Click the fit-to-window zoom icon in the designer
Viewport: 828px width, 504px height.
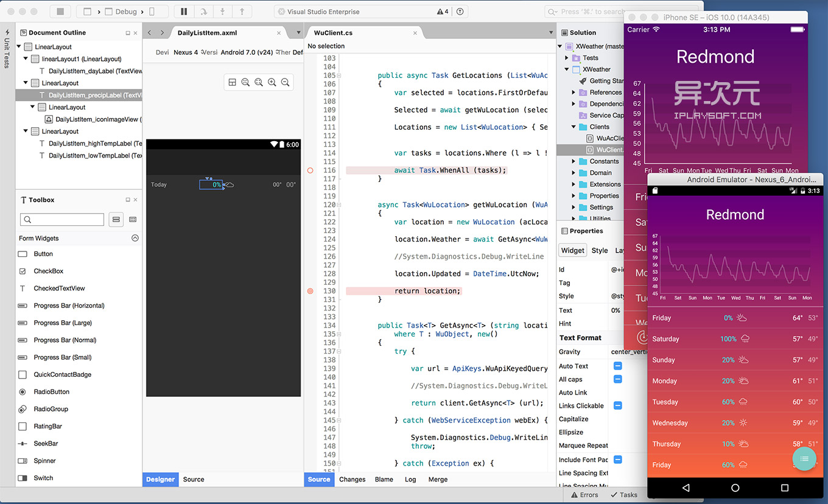click(x=245, y=82)
